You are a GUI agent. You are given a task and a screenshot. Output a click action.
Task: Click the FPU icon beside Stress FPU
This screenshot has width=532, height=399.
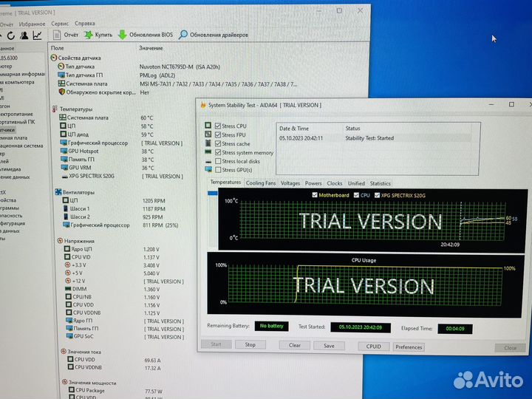[208, 134]
